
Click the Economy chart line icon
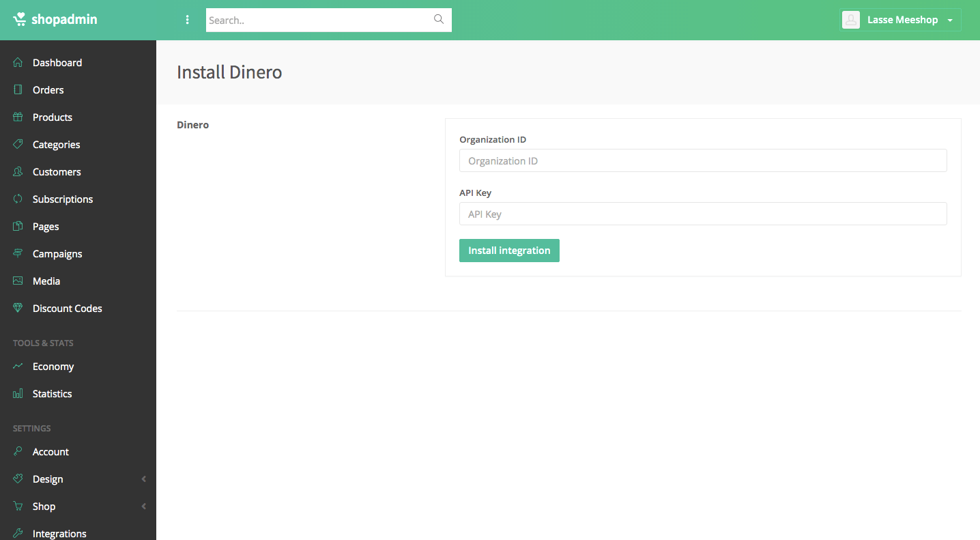coord(18,366)
